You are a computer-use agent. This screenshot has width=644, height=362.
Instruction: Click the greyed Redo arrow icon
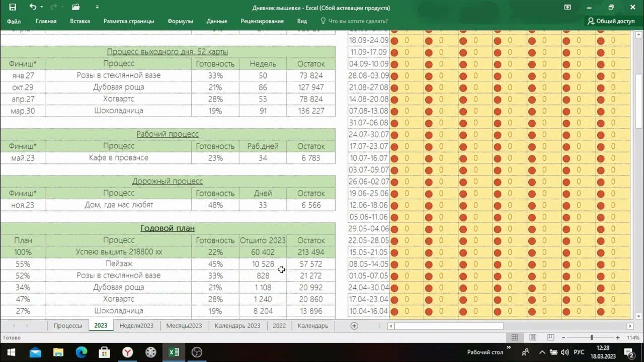(x=53, y=7)
